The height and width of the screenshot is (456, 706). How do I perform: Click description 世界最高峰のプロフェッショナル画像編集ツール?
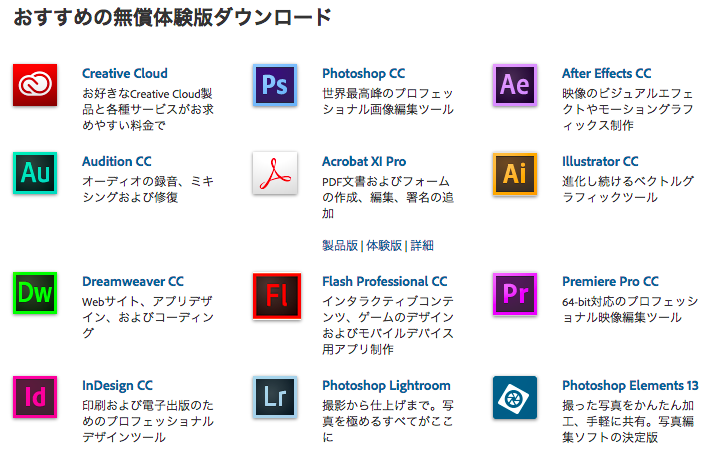tap(388, 101)
